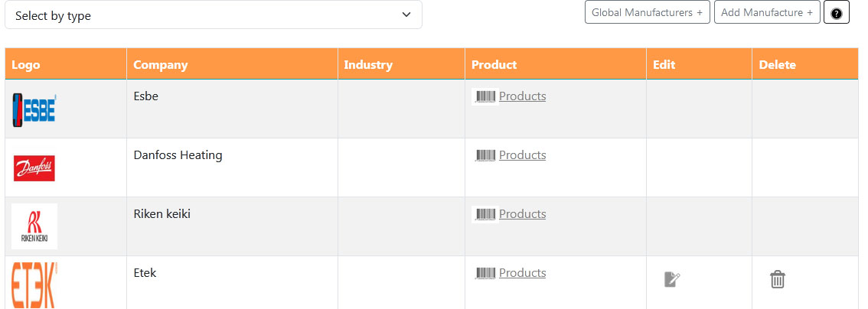
Task: Click the barcode icon in Danfoss Heating row
Action: click(x=485, y=155)
